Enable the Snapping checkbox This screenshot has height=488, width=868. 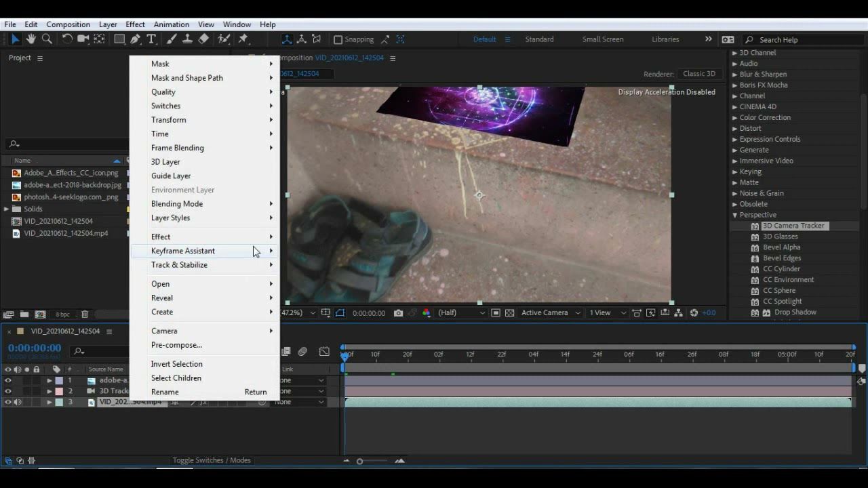[x=338, y=39]
